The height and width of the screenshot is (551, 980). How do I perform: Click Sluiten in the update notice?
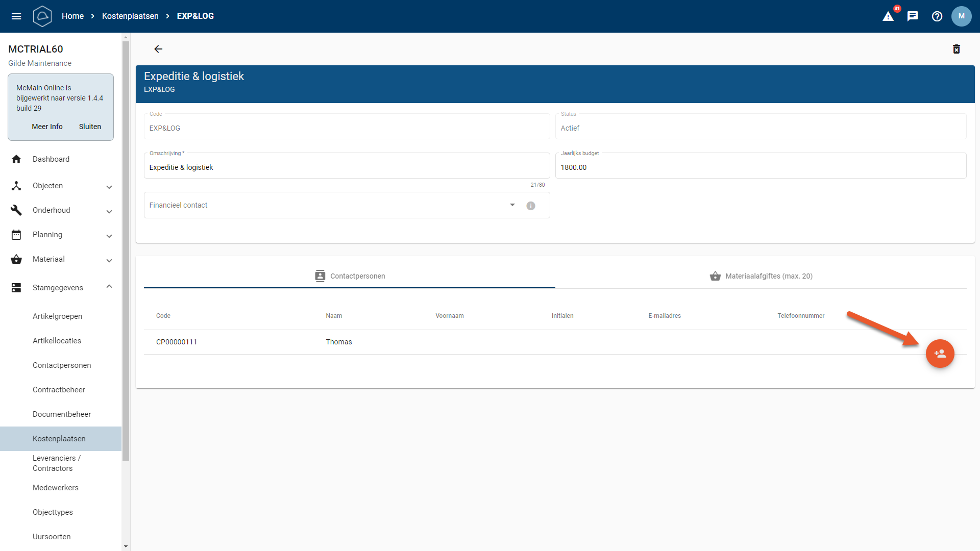coord(90,127)
